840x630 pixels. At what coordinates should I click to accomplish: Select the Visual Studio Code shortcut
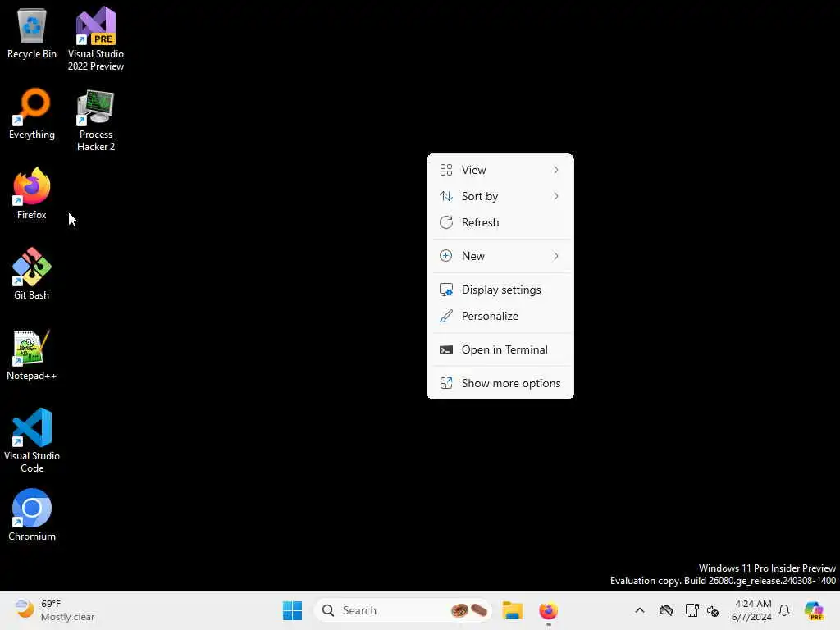click(x=32, y=441)
